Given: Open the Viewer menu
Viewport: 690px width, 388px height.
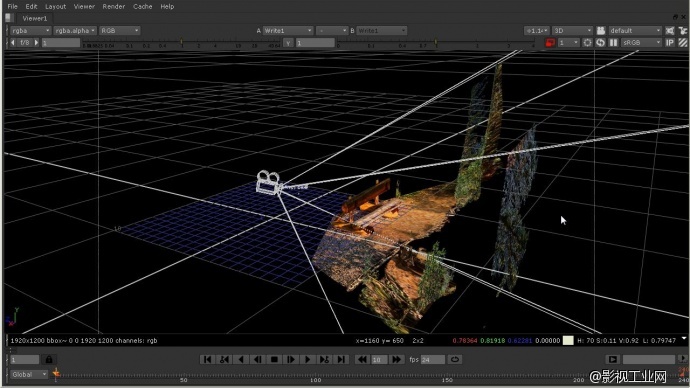Looking at the screenshot, I should (84, 7).
